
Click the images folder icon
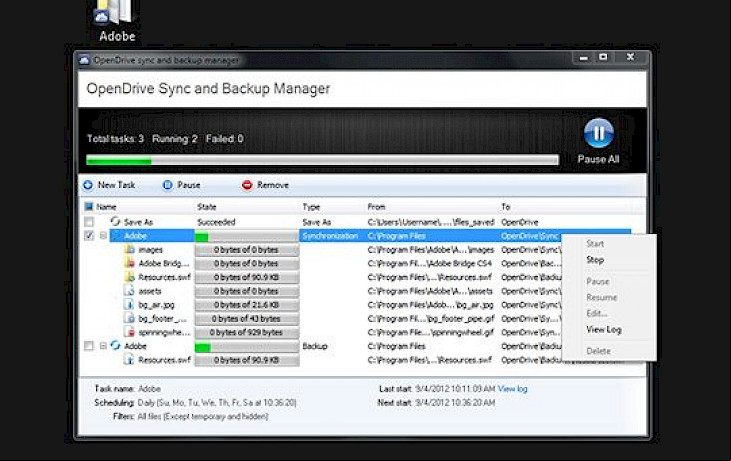pyautogui.click(x=130, y=249)
